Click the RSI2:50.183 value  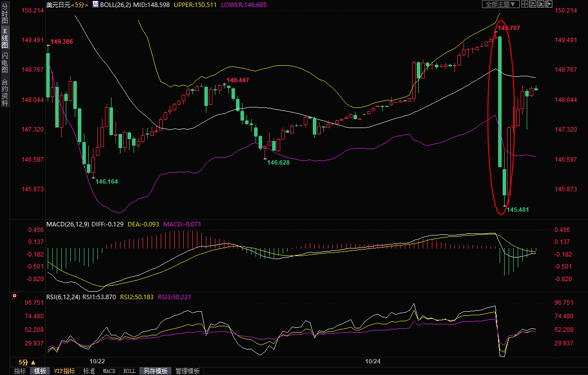[x=137, y=297]
